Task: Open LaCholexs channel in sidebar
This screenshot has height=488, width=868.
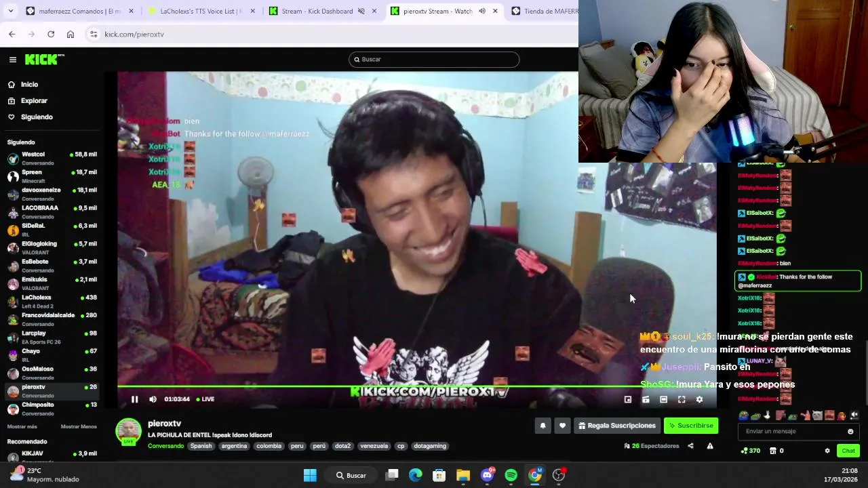Action: 52,302
